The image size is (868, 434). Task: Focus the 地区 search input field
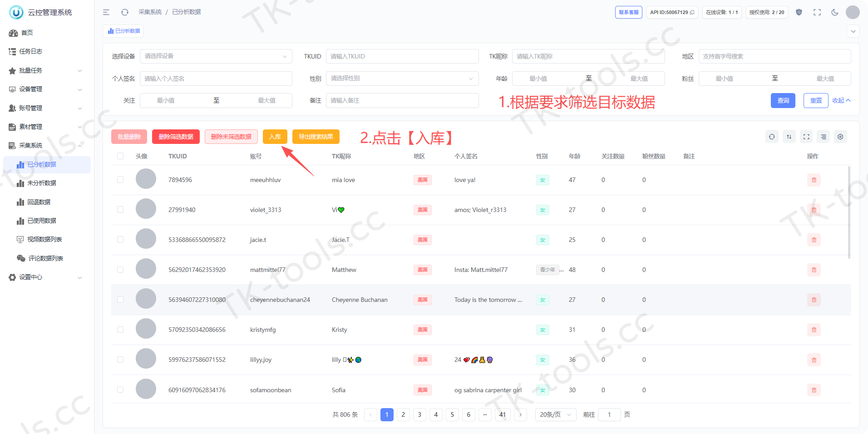pyautogui.click(x=775, y=56)
